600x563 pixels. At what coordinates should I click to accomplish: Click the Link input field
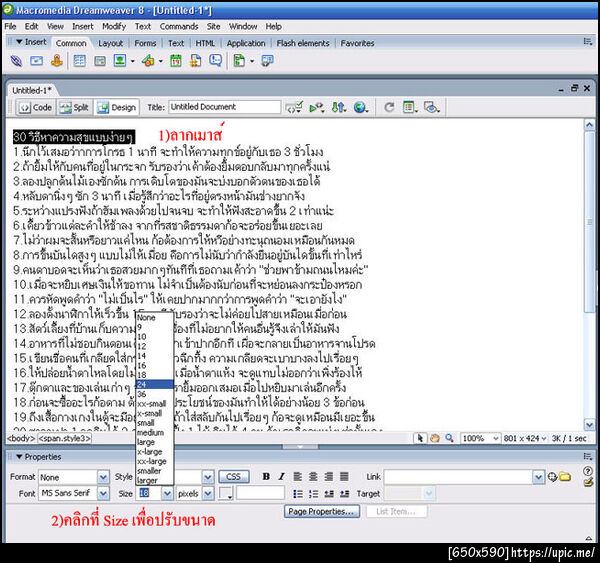pyautogui.click(x=459, y=477)
